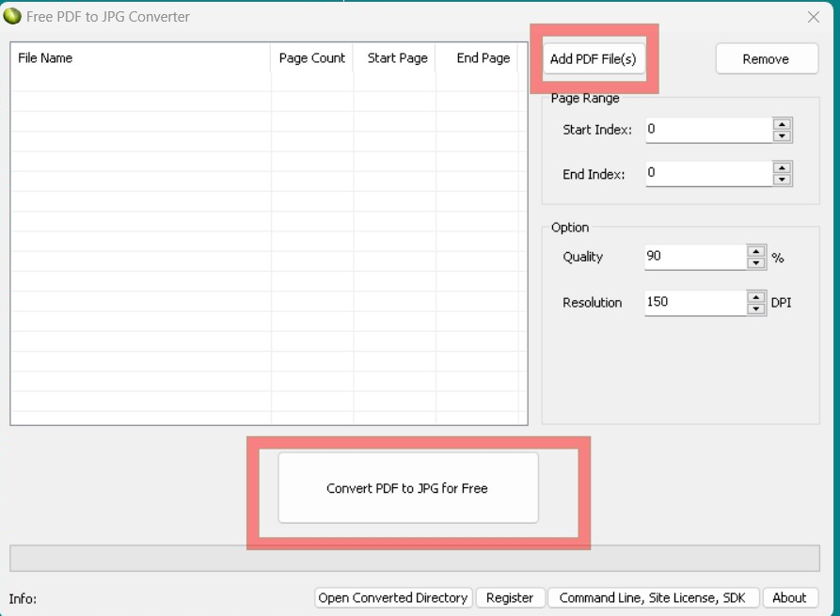Decrease the Quality percentage
840x616 pixels.
(756, 263)
